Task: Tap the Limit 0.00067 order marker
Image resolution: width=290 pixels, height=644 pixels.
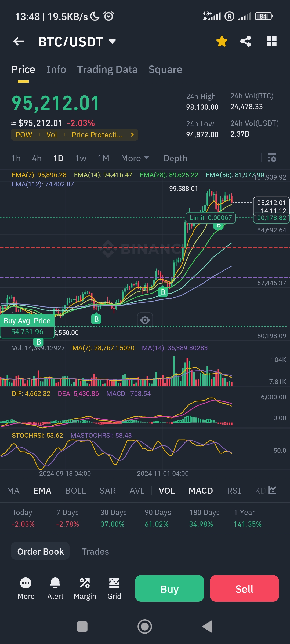Action: click(x=211, y=218)
